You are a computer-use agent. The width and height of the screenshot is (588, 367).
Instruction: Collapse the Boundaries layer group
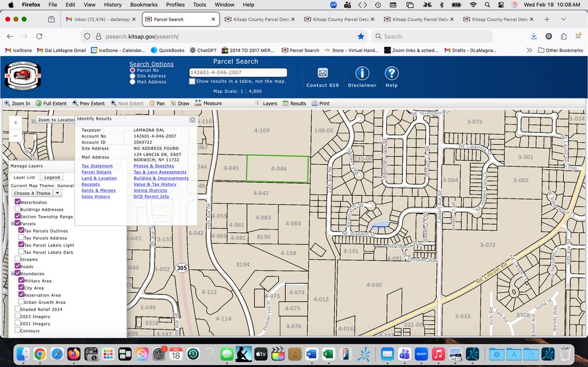click(13, 273)
